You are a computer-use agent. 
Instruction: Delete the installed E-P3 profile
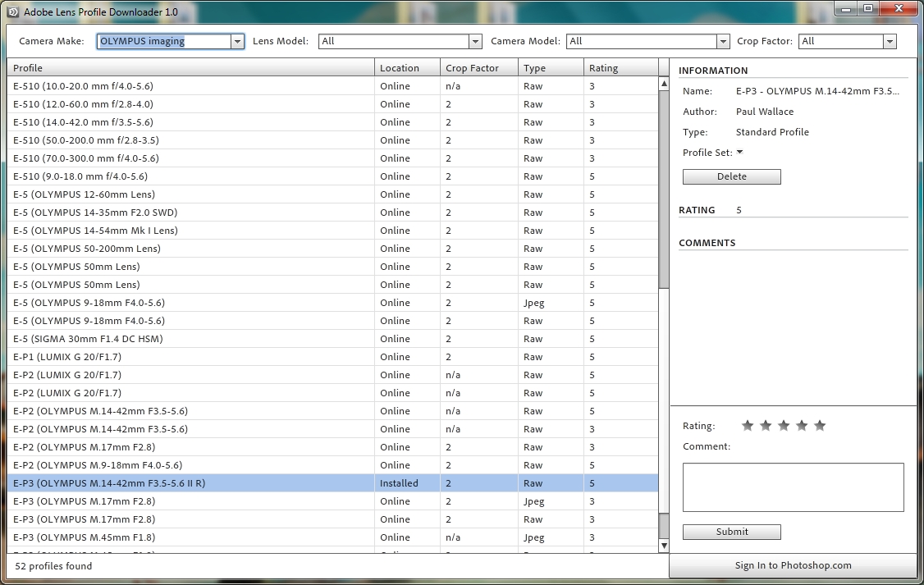[731, 176]
